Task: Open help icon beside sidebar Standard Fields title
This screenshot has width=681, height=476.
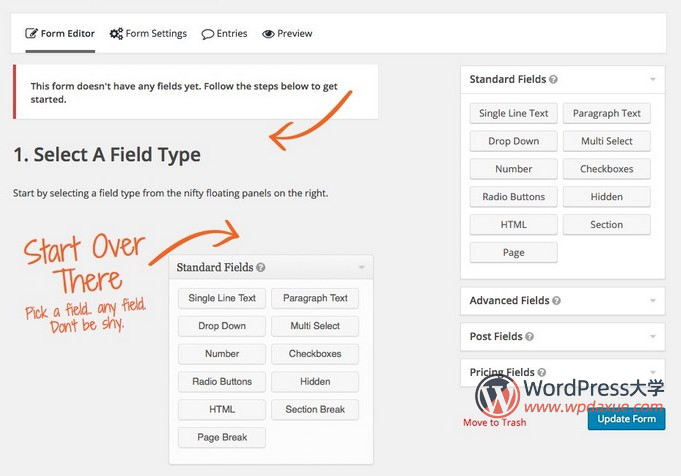Action: click(553, 79)
